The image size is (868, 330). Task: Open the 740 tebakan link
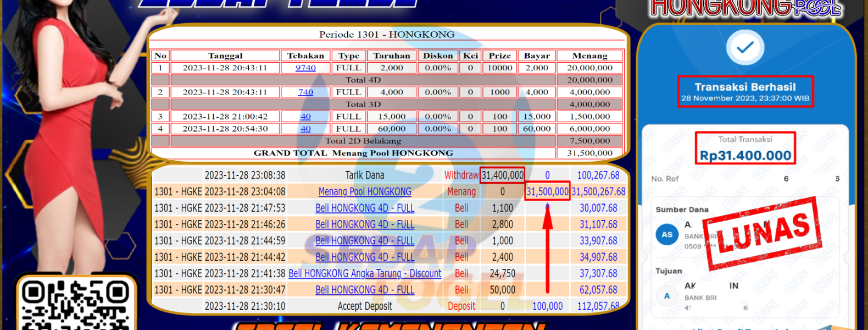coord(305,92)
